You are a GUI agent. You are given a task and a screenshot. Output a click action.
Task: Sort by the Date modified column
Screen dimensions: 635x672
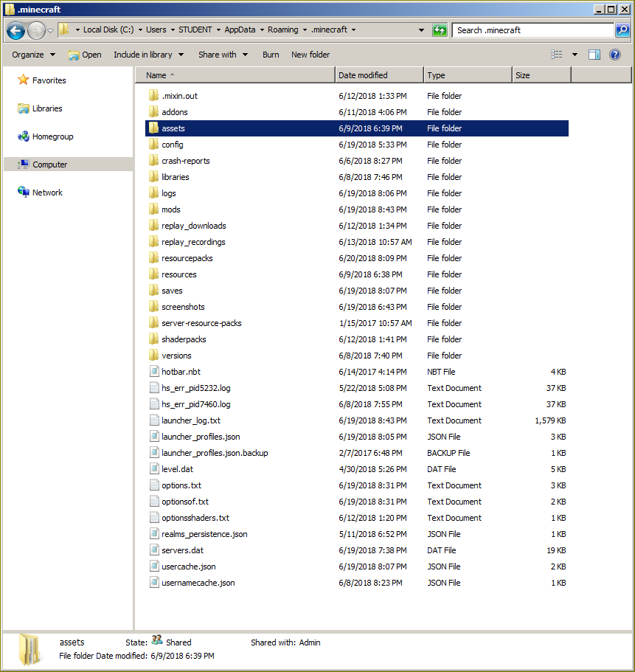tap(379, 75)
